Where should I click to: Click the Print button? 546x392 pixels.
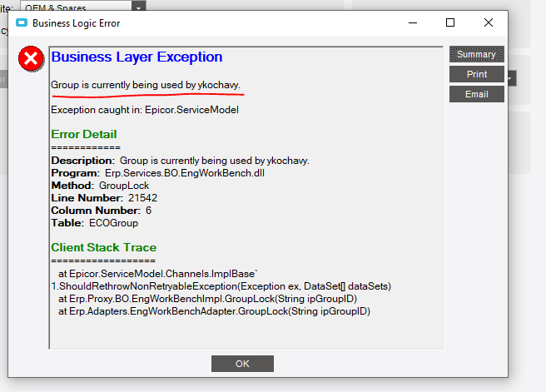(476, 74)
